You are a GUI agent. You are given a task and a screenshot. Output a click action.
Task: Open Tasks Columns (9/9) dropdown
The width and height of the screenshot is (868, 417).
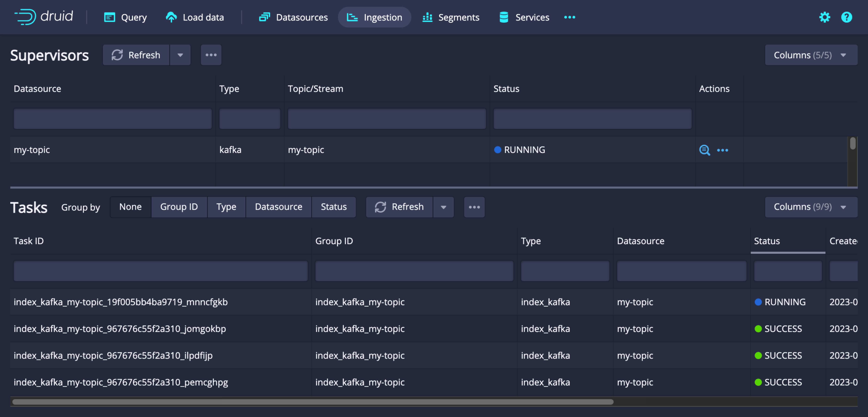click(811, 207)
